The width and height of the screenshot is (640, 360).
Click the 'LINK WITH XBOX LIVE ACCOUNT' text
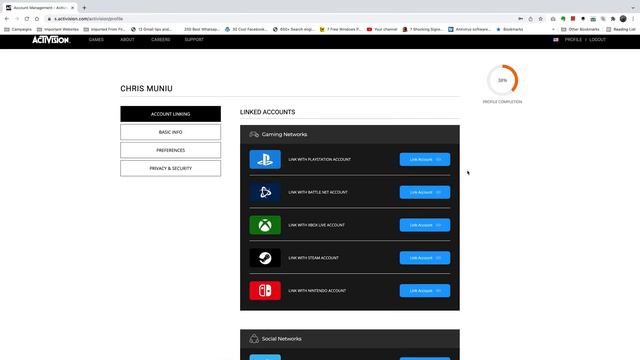(x=316, y=225)
